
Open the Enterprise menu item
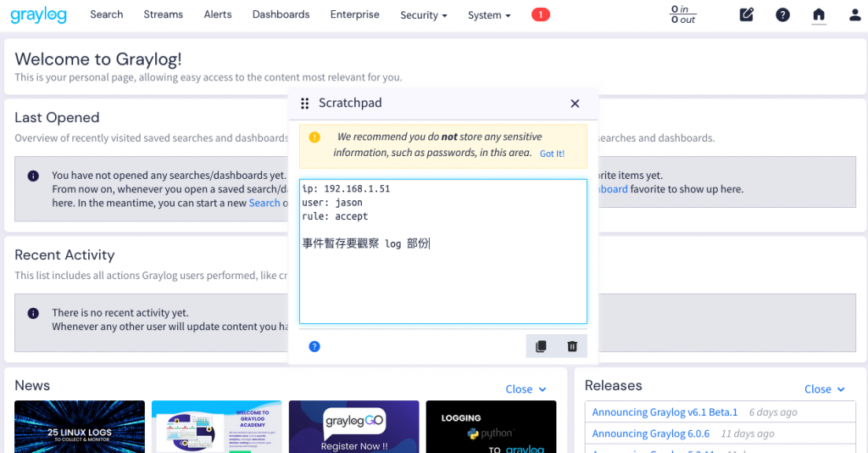tap(354, 14)
